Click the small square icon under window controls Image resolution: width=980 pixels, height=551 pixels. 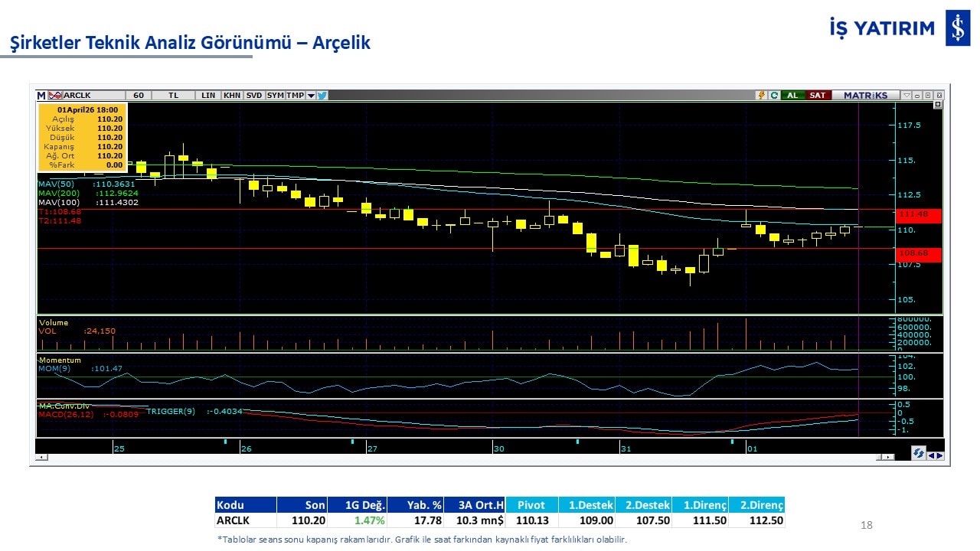938,105
